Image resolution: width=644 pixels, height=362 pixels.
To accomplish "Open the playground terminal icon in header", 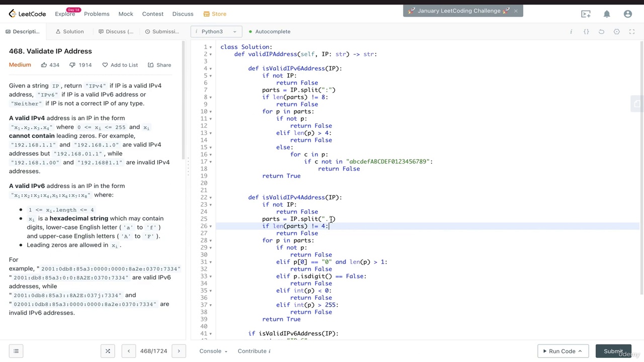I will 586,14.
